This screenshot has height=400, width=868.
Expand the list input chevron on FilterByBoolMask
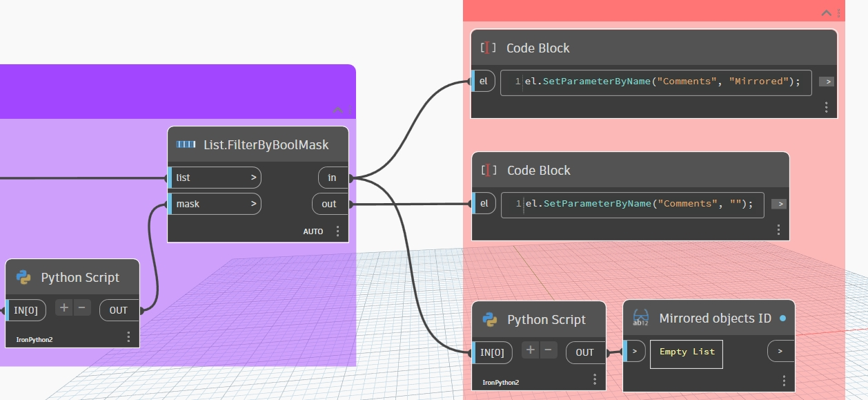click(x=255, y=178)
